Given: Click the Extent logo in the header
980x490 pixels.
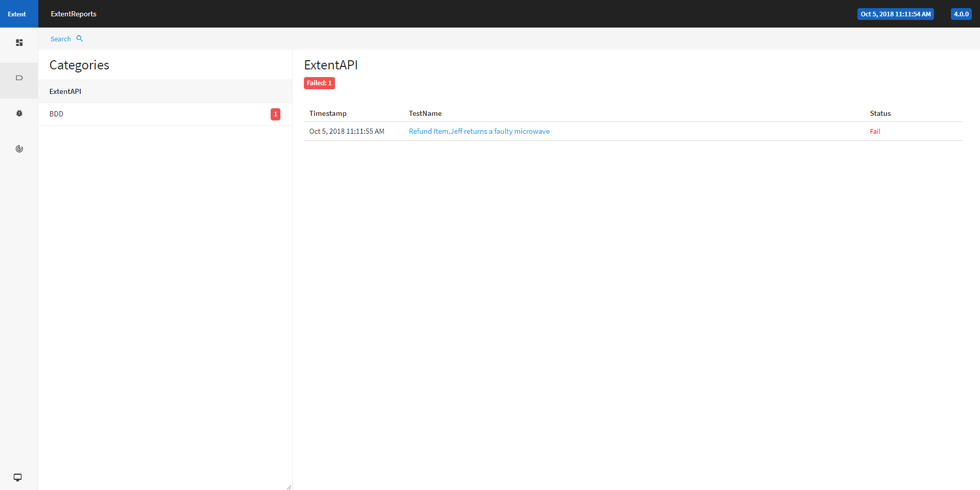Looking at the screenshot, I should 17,14.
